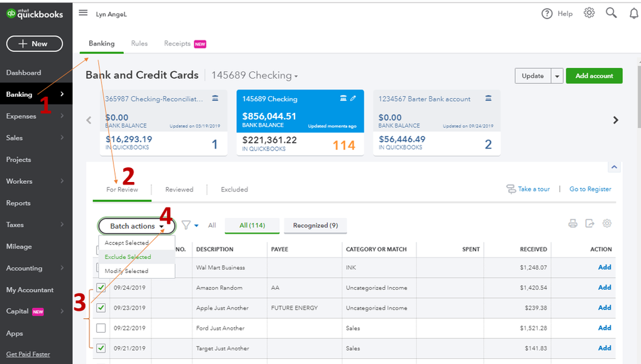Select the 365987 Checking-Reconciliation account card
This screenshot has width=641, height=364.
[164, 123]
